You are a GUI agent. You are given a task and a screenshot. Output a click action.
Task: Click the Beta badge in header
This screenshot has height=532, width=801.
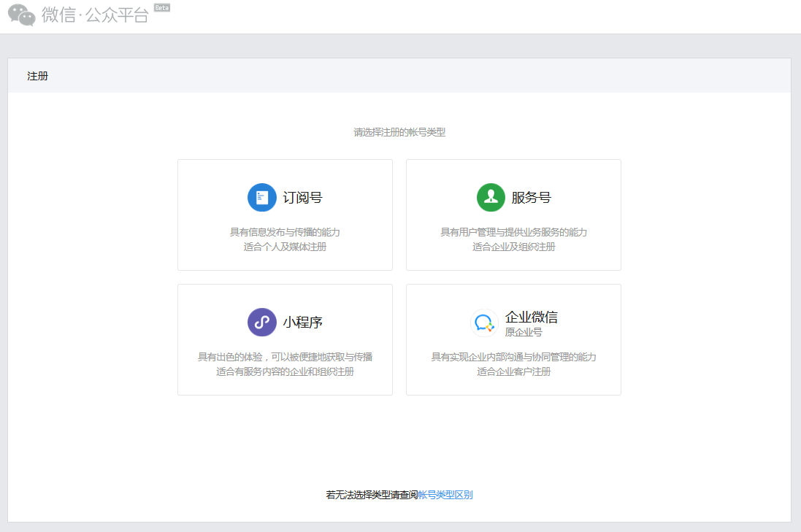coord(162,7)
